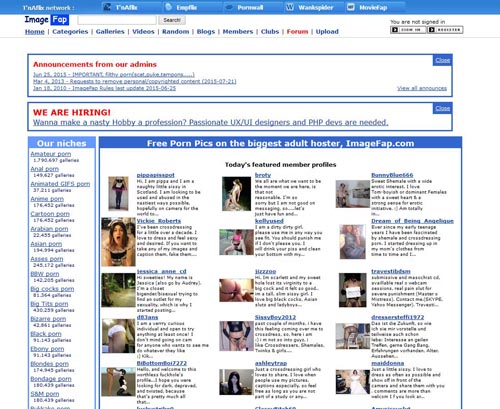500x409 pixels.
Task: Open the ImageFap Rules announcement link
Action: point(104,88)
